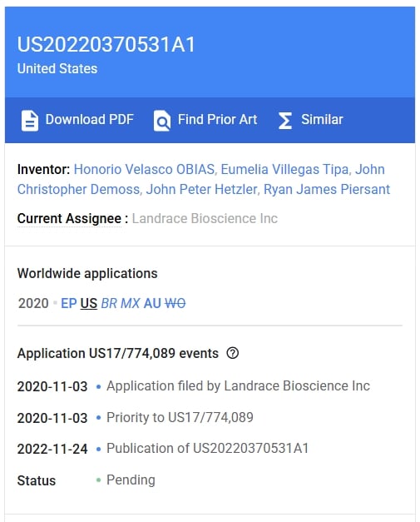Open inventor Ryan James Piersant link
Image resolution: width=420 pixels, height=522 pixels.
tap(327, 190)
